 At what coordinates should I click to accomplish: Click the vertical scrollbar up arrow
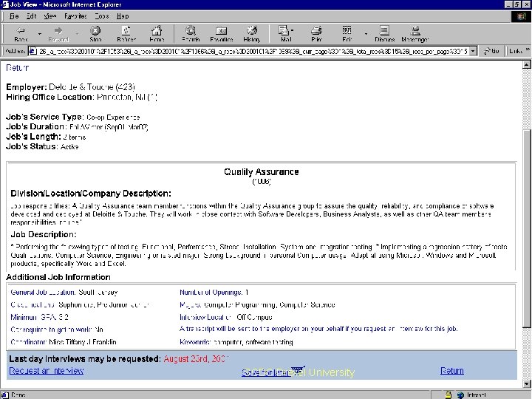click(x=527, y=65)
